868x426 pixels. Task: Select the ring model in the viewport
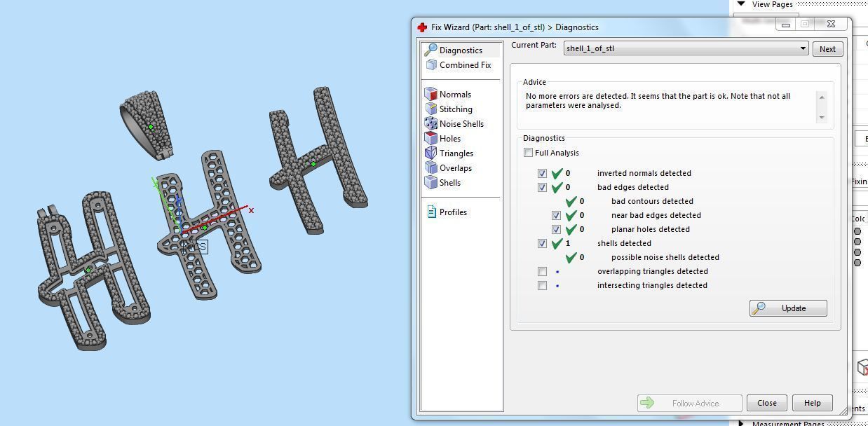point(147,125)
